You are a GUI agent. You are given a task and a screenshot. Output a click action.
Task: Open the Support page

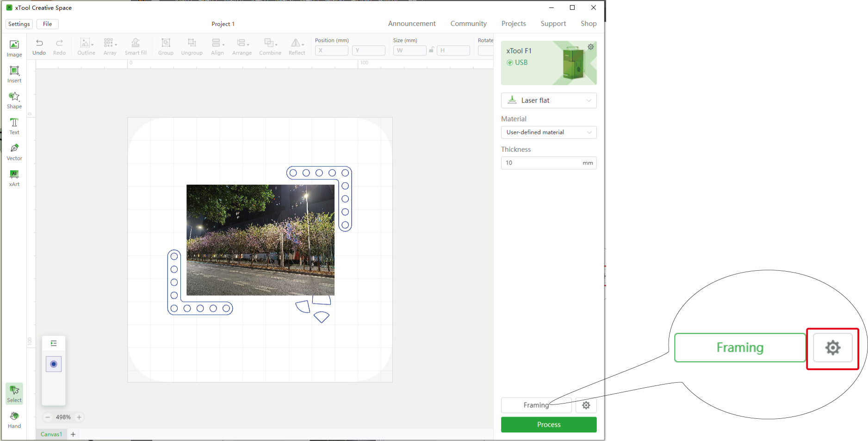point(553,24)
